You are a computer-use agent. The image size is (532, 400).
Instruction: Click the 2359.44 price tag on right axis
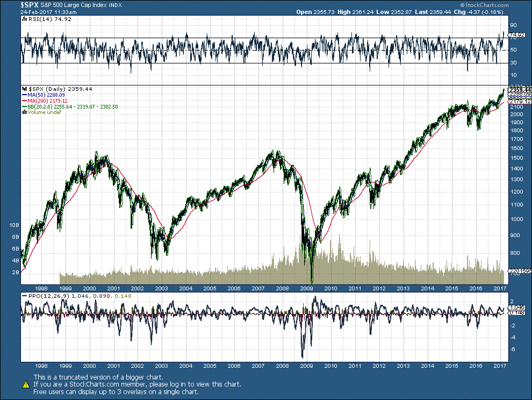pos(520,90)
